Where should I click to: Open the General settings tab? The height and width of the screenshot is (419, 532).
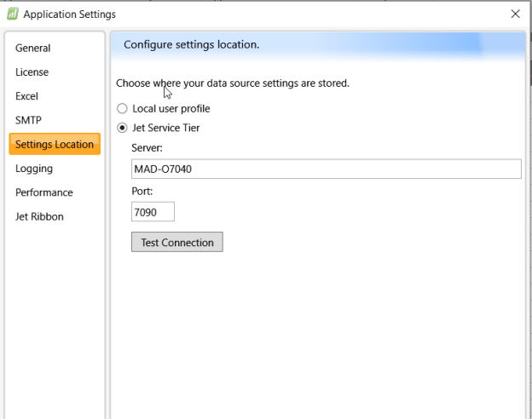coord(33,49)
